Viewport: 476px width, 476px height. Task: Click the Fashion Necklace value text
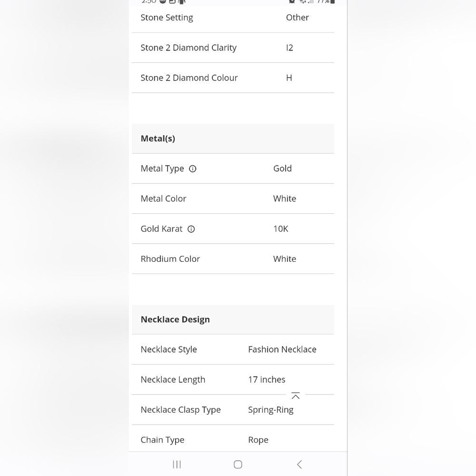point(282,349)
